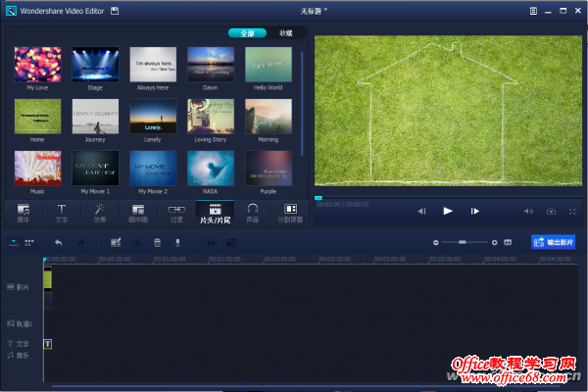Select the Morning template thumbnail
This screenshot has height=392, width=588.
[269, 117]
